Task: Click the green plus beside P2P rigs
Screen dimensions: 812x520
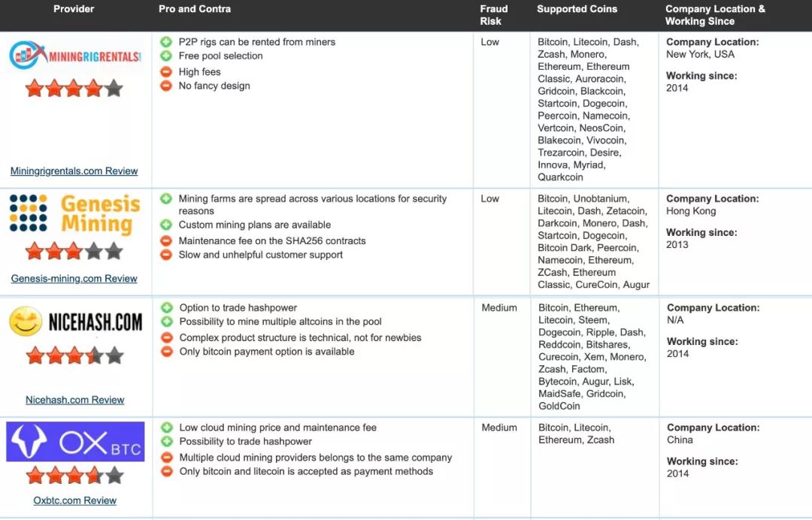Action: pos(165,42)
